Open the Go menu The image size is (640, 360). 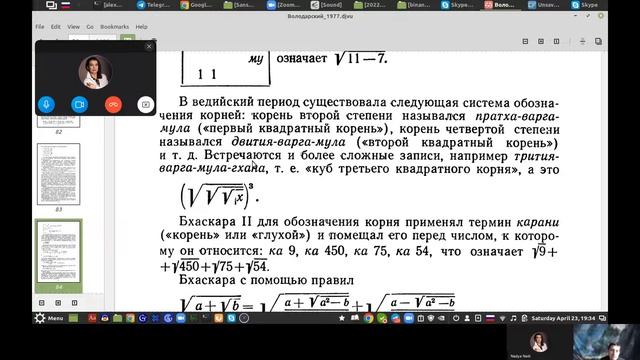coord(90,27)
